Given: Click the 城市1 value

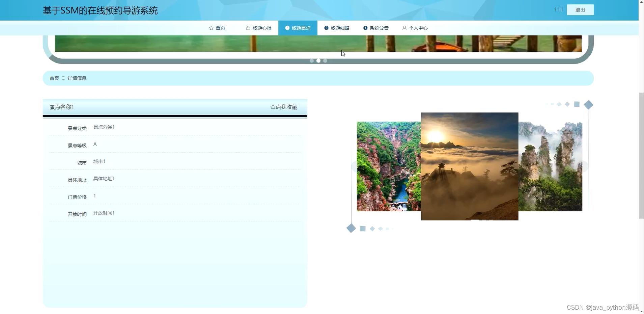Looking at the screenshot, I should coord(99,161).
